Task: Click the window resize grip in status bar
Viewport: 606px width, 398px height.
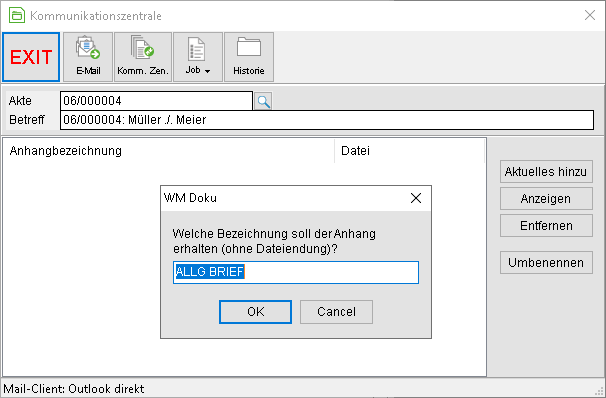Action: tap(600, 391)
